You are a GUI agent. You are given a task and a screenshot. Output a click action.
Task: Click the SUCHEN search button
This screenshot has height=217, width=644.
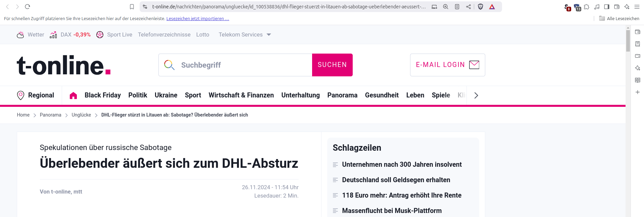332,65
